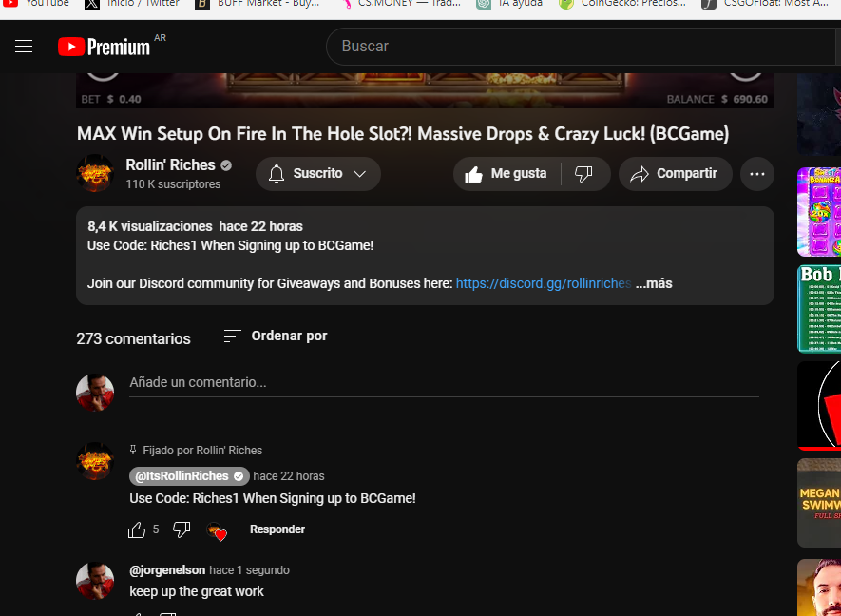
Task: Click creator heart icon on pinned comment
Action: pos(217,531)
